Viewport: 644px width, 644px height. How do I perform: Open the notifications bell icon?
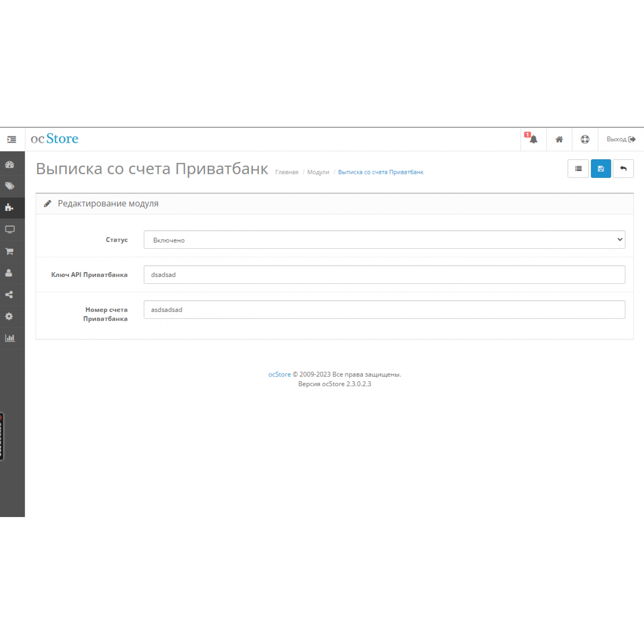[533, 139]
